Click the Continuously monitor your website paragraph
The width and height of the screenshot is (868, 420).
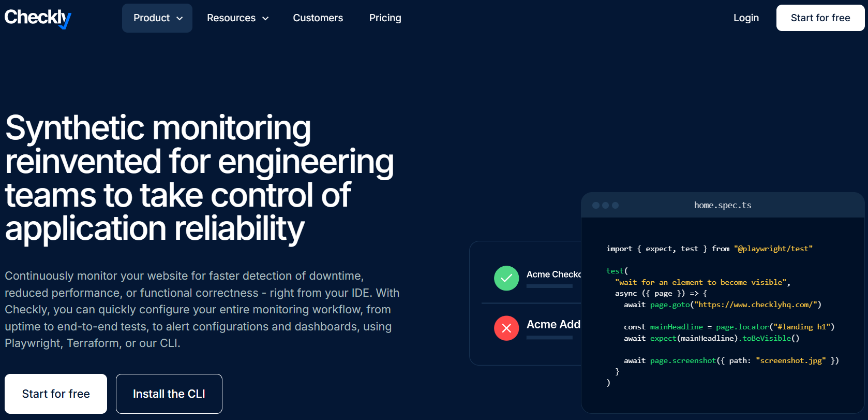202,310
